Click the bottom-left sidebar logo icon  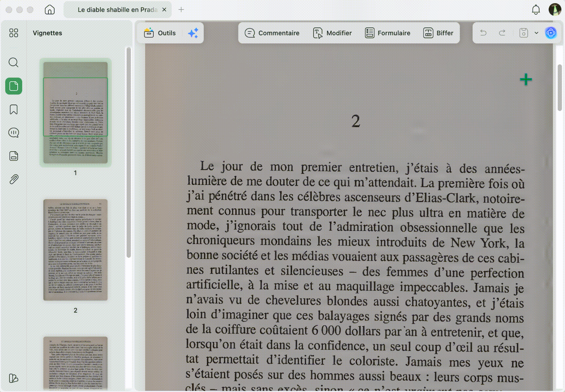pyautogui.click(x=13, y=378)
